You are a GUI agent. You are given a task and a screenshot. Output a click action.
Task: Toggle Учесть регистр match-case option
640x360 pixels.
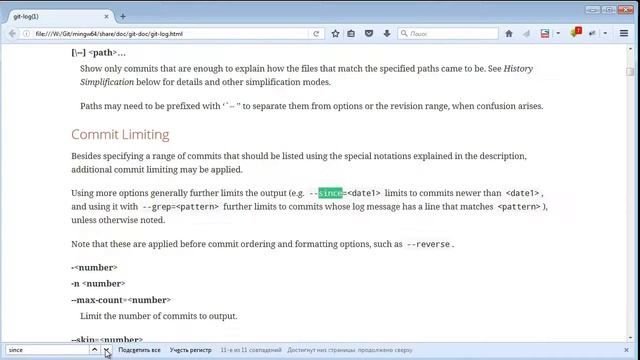pyautogui.click(x=191, y=350)
